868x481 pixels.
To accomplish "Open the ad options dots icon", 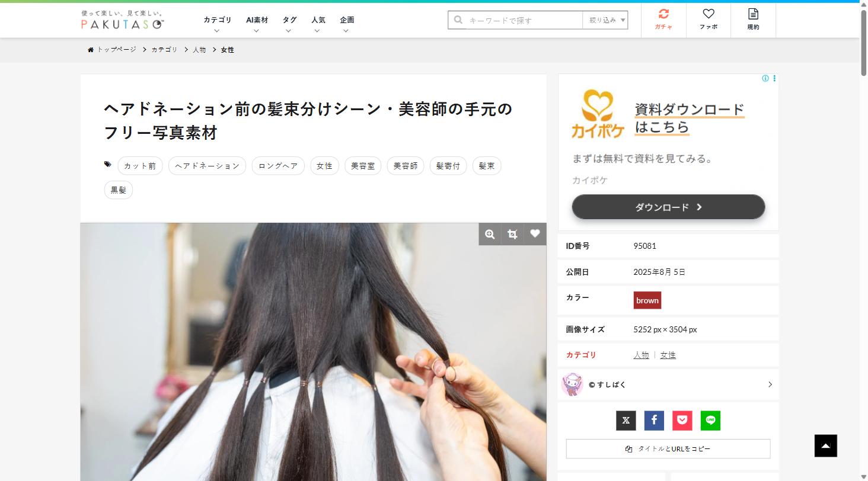I will point(774,78).
